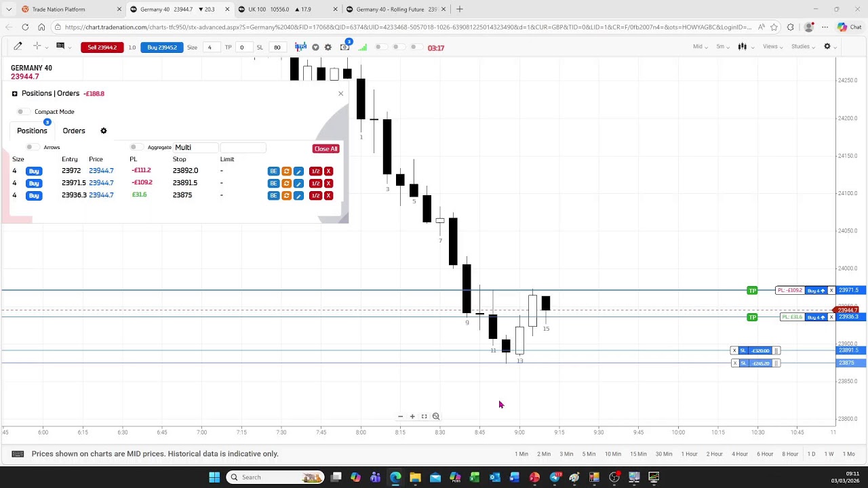The image size is (868, 488).
Task: Zoom in chart with plus icon
Action: coord(412,417)
